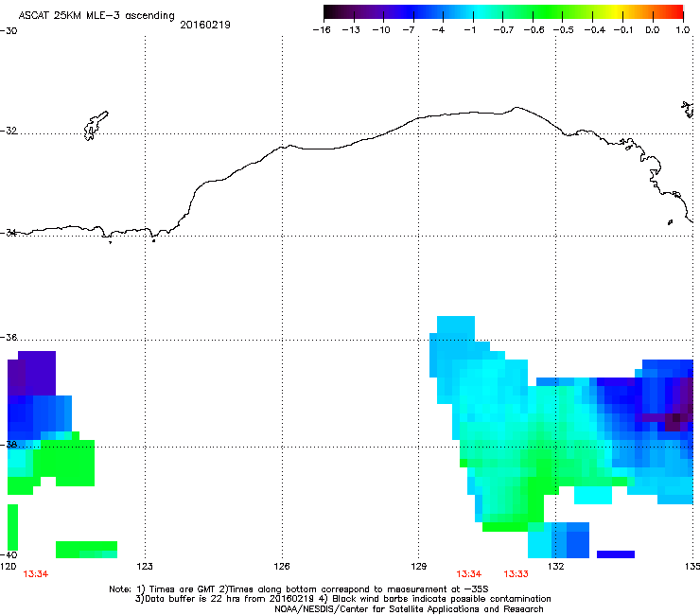
Task: Click the red end of the color bar
Action: (674, 11)
